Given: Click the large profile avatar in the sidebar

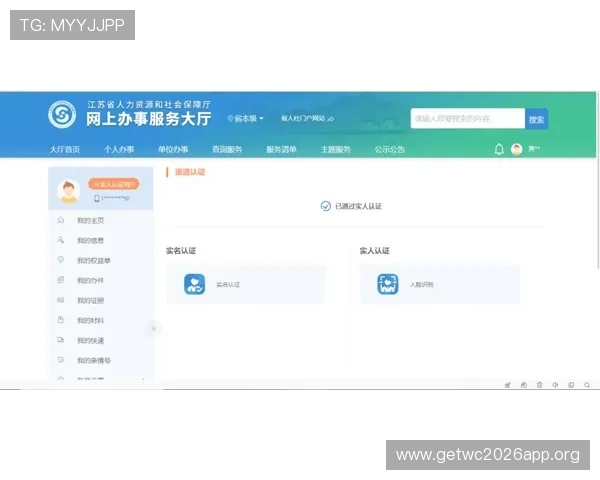Looking at the screenshot, I should point(69,191).
